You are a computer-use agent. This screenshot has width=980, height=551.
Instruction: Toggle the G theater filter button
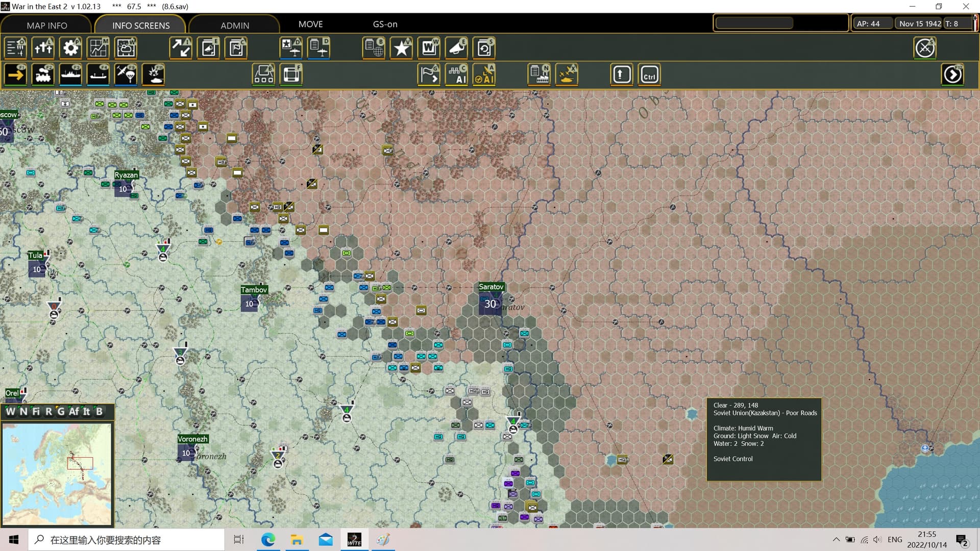pos(61,411)
